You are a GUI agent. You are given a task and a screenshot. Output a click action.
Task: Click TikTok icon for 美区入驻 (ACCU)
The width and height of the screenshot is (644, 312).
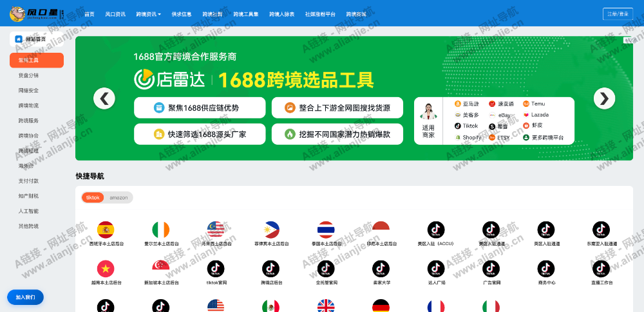click(436, 230)
